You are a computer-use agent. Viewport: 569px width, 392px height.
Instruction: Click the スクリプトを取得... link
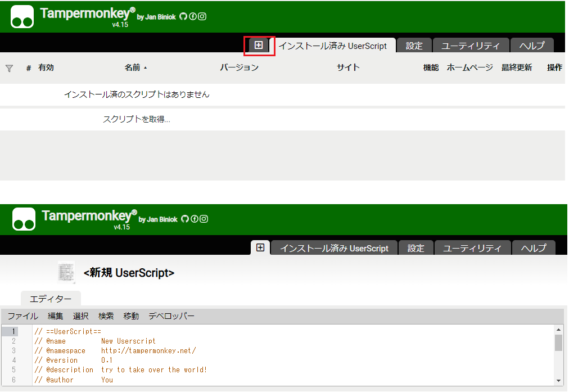click(137, 119)
